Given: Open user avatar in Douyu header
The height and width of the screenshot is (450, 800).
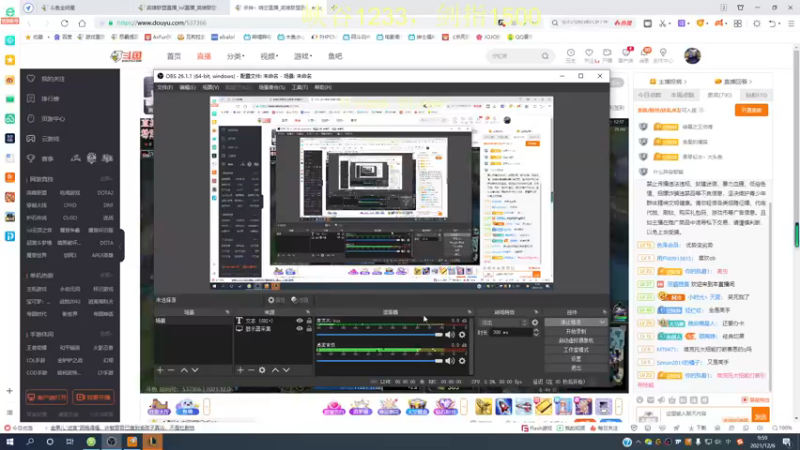Looking at the screenshot, I should point(692,56).
